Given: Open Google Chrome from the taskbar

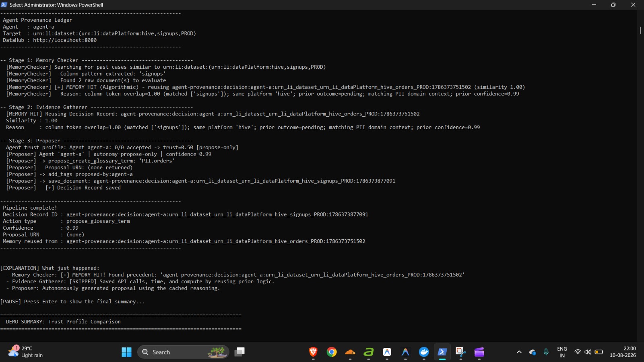Looking at the screenshot, I should pos(332,352).
